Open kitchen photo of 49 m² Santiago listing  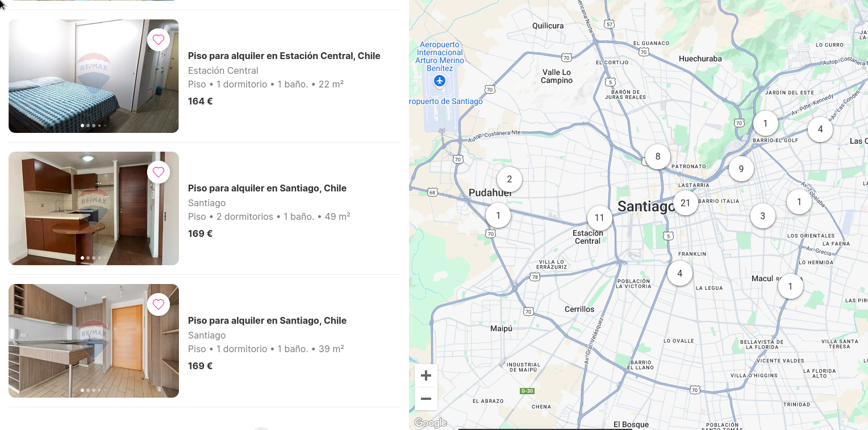point(94,208)
